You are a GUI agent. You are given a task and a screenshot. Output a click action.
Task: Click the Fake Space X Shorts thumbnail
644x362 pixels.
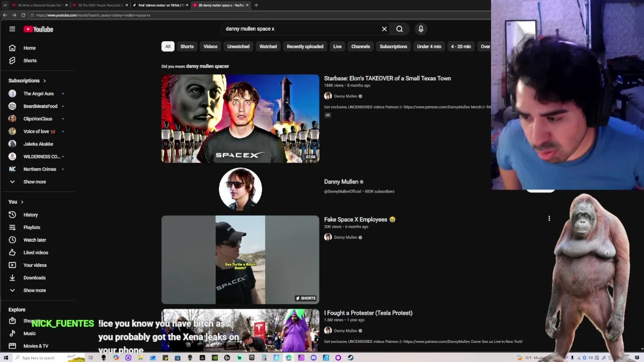(x=240, y=260)
